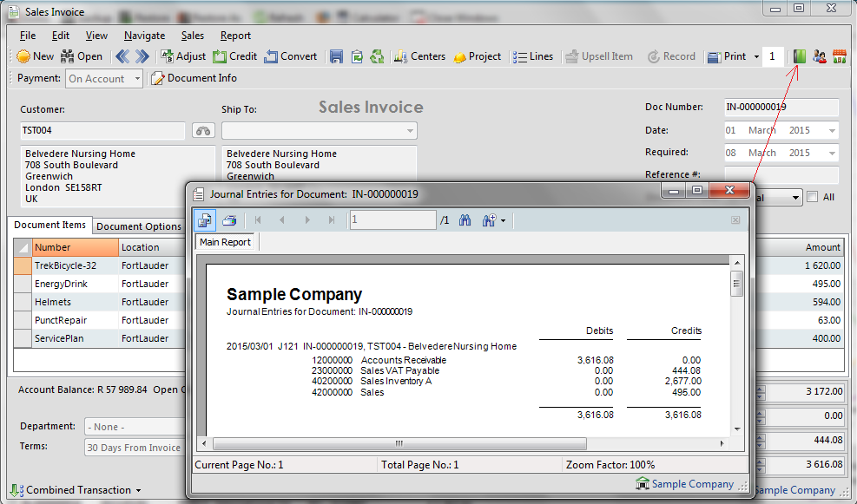This screenshot has width=857, height=504.
Task: Click the Convert button
Action: click(291, 56)
